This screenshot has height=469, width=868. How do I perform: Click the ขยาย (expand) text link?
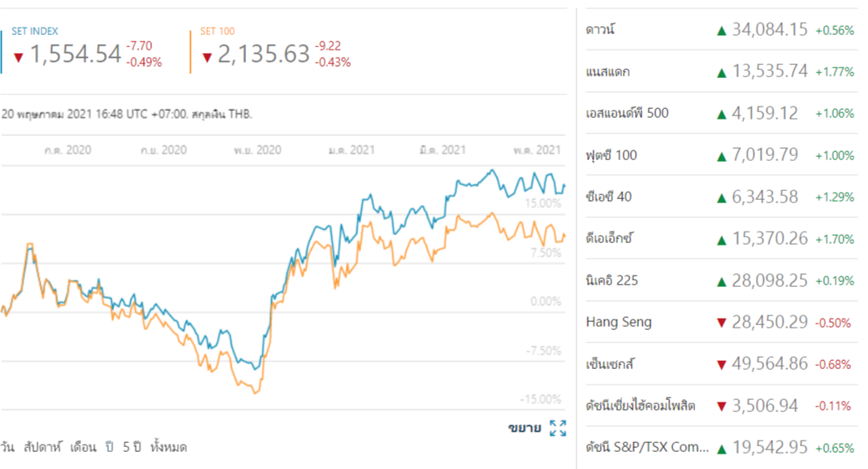525,428
